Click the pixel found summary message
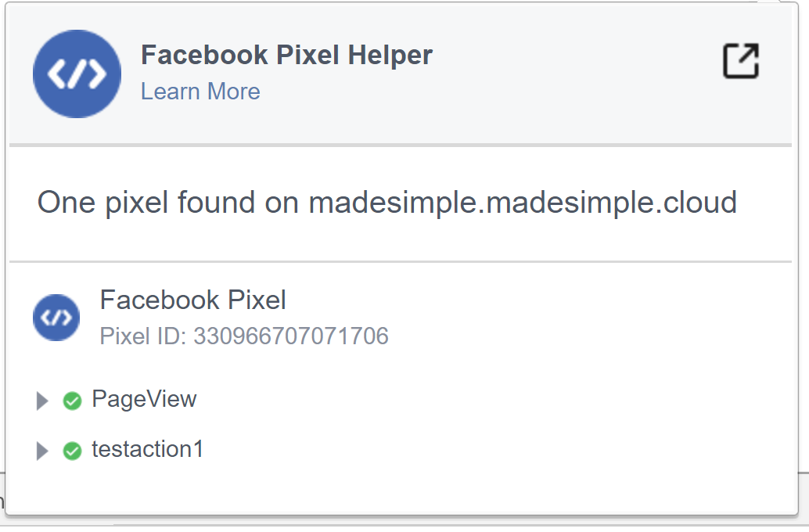This screenshot has width=809, height=532. (x=387, y=202)
